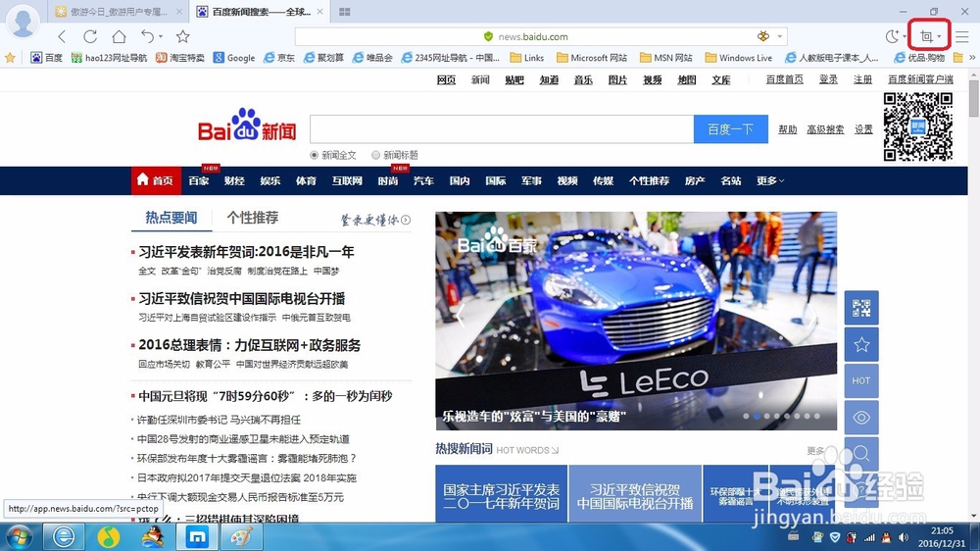The height and width of the screenshot is (551, 980).
Task: Reload the page with the refresh icon
Action: tap(90, 36)
